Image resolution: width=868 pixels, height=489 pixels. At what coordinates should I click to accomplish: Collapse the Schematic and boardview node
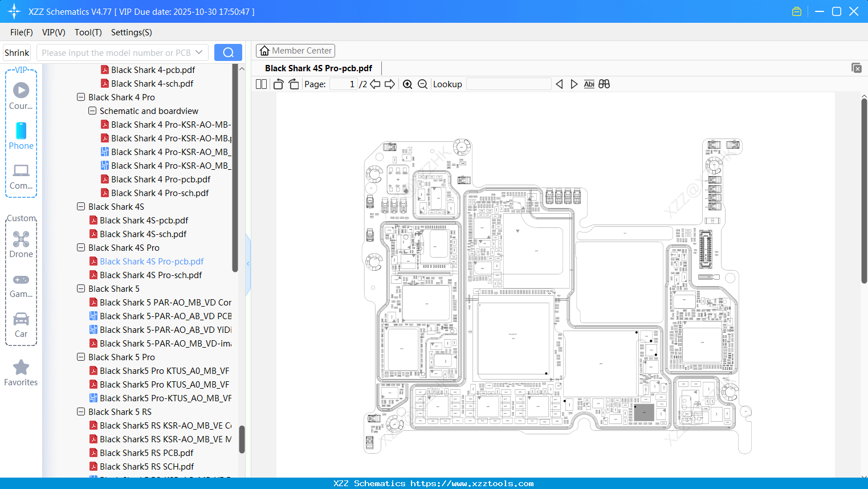[92, 111]
